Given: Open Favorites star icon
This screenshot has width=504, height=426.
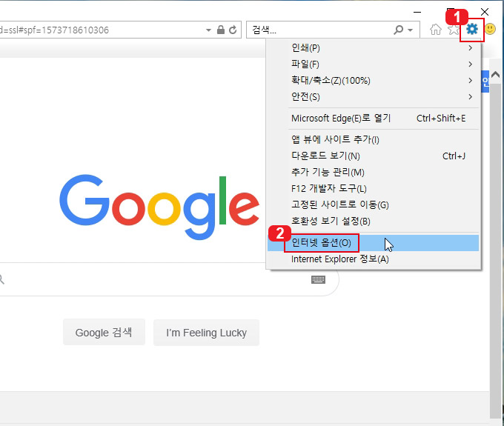Looking at the screenshot, I should 453,30.
